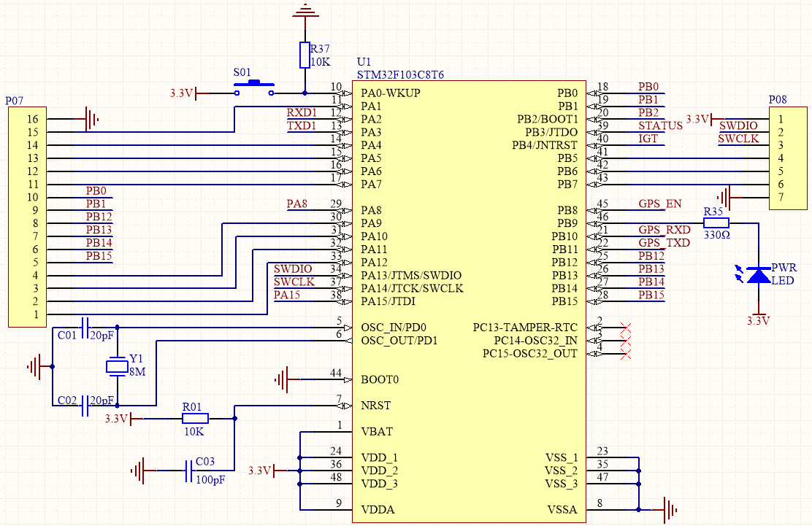The image size is (812, 526).
Task: Click the GPS_RXD net label
Action: click(x=664, y=230)
